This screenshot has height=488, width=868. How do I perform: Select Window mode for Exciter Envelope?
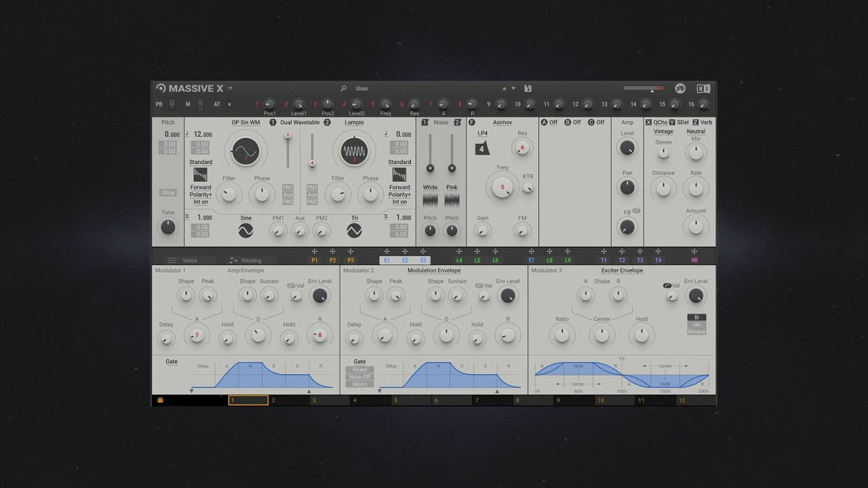coord(696,331)
